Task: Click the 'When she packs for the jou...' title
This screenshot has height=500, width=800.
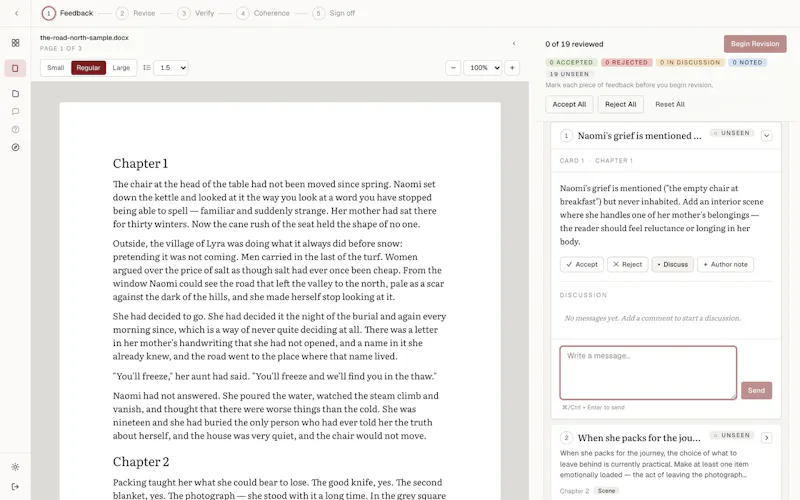Action: click(x=639, y=438)
